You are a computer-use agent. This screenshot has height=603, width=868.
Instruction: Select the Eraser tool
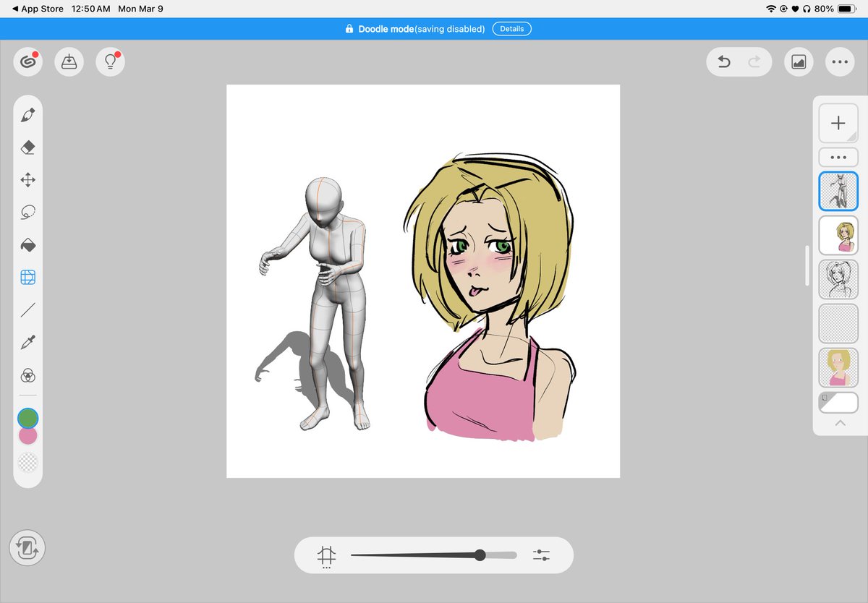[28, 147]
